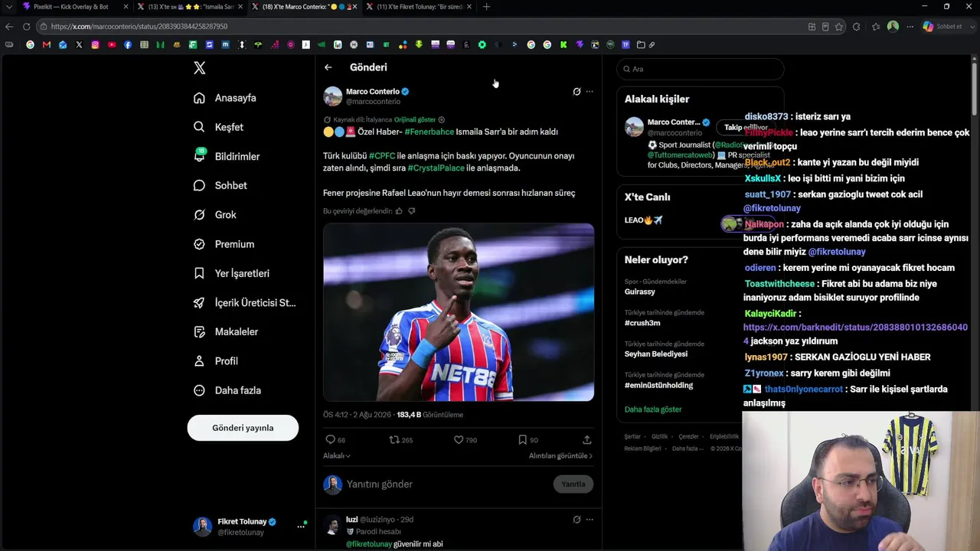Open the Guirassy trending topic
The height and width of the screenshot is (551, 980).
pos(640,292)
